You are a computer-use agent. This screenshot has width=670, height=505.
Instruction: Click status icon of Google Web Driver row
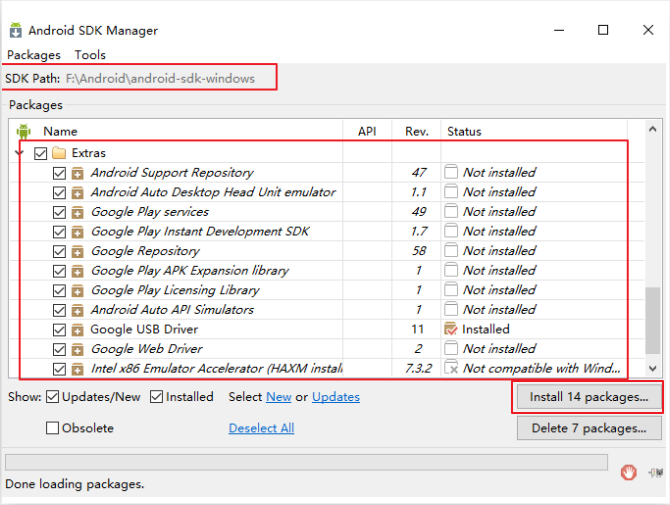(x=451, y=348)
